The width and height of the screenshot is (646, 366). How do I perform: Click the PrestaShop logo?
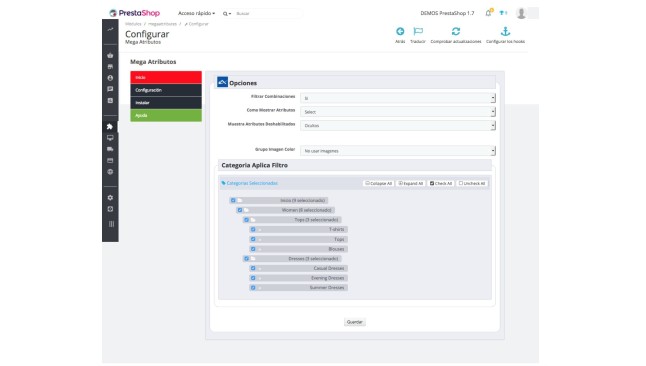134,13
